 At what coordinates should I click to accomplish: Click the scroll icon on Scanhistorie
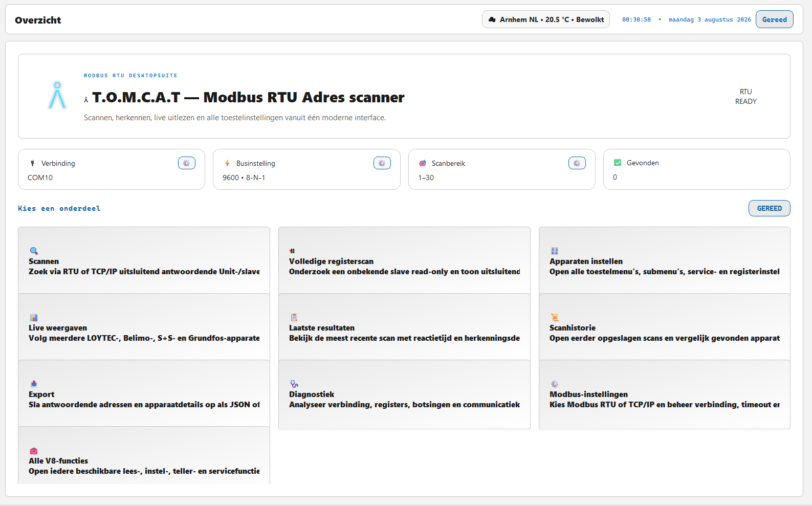point(555,317)
